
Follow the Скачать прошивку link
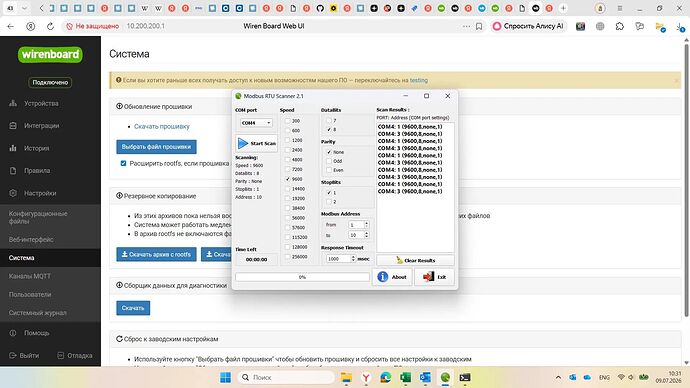click(161, 126)
